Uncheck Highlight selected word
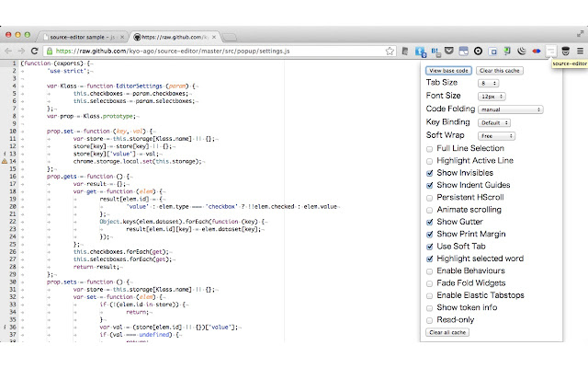This screenshot has height=368, width=588. pyautogui.click(x=429, y=259)
